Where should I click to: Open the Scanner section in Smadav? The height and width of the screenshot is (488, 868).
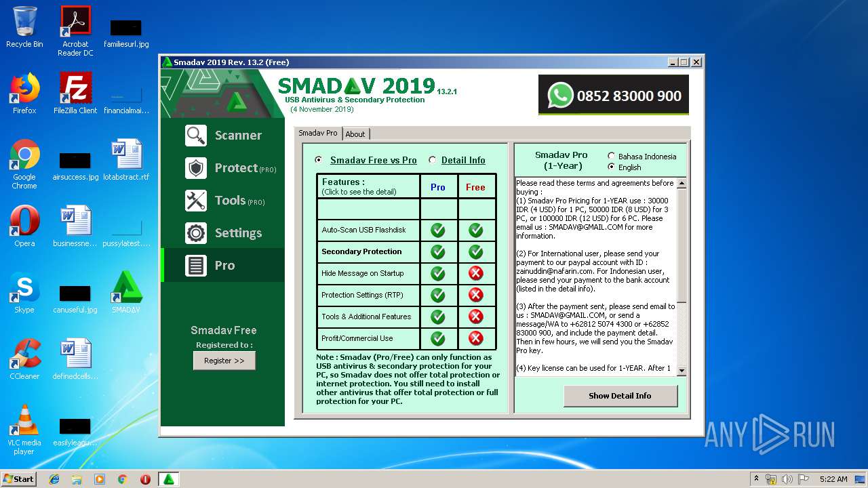tap(223, 136)
